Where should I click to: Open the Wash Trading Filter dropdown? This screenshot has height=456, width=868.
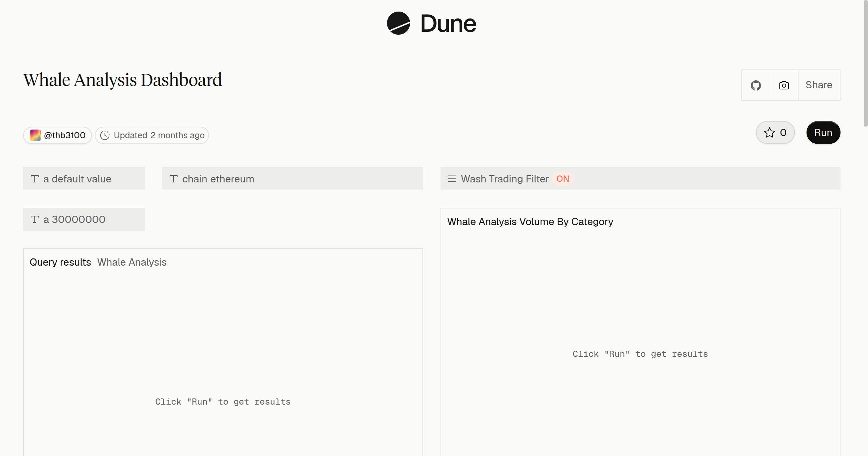pos(640,179)
